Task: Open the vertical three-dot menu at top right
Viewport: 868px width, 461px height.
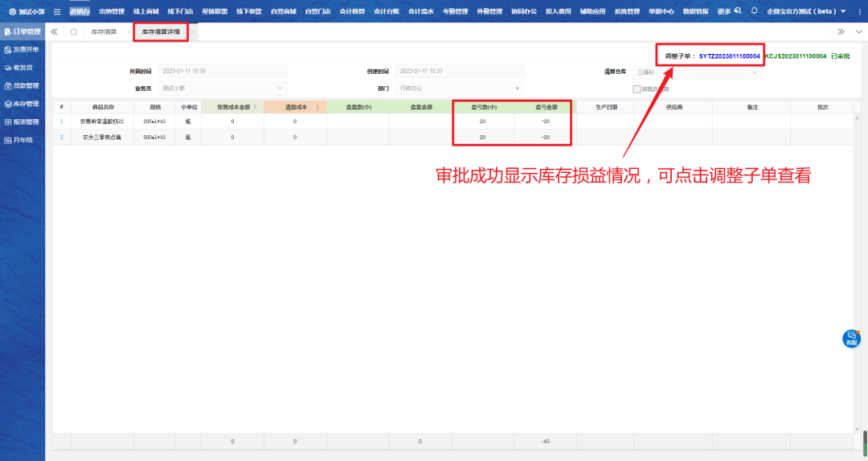Action: pyautogui.click(x=859, y=11)
